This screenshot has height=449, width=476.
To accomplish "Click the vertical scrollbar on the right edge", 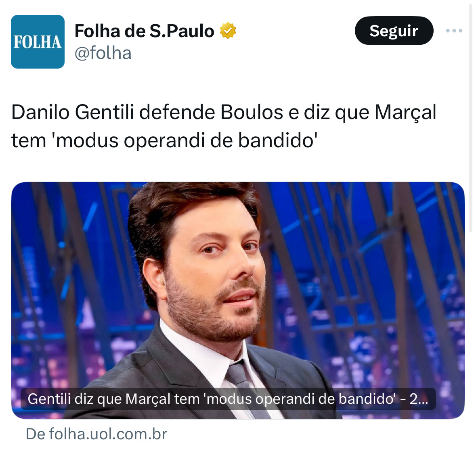I will [x=470, y=117].
